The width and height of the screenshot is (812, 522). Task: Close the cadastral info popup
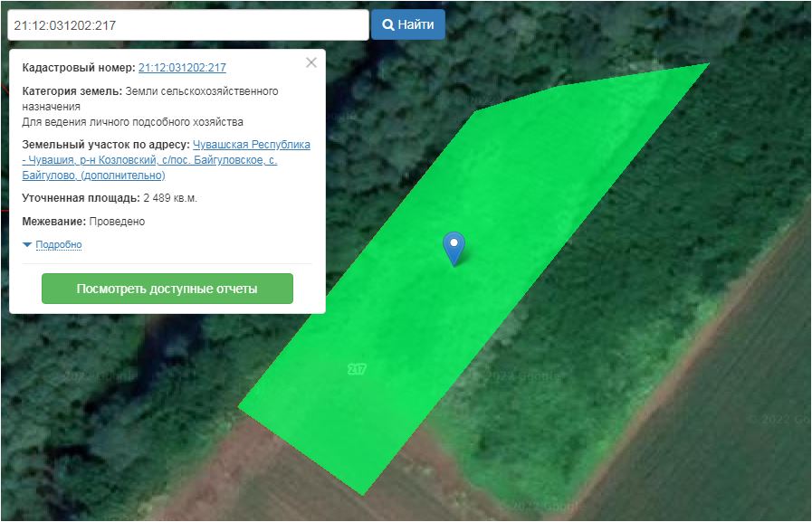(311, 62)
